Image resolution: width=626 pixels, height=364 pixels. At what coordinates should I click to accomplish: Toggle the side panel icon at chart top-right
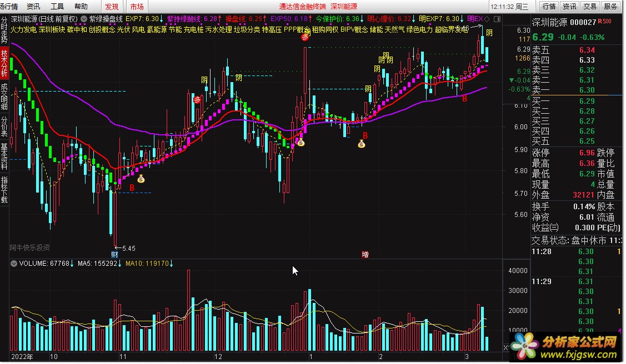497,19
